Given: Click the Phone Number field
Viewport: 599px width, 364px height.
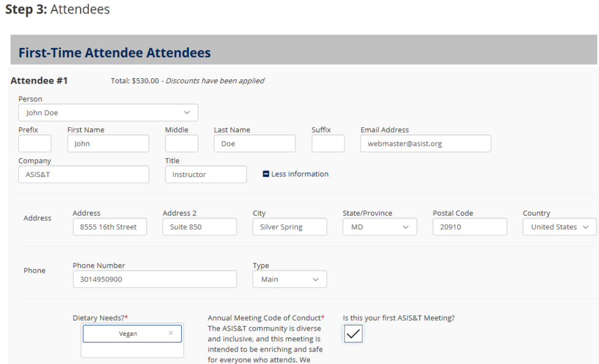Looking at the screenshot, I should (x=154, y=279).
